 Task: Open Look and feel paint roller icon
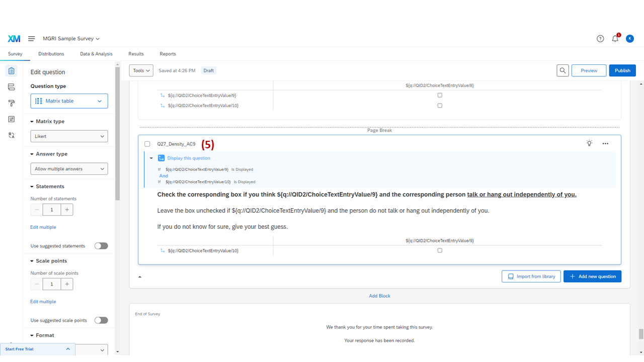tap(12, 103)
